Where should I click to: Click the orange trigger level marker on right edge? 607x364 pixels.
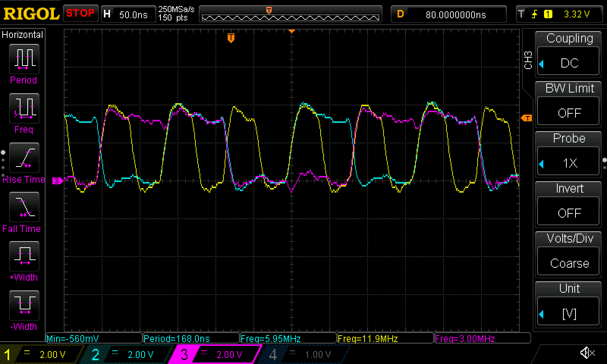pos(526,118)
